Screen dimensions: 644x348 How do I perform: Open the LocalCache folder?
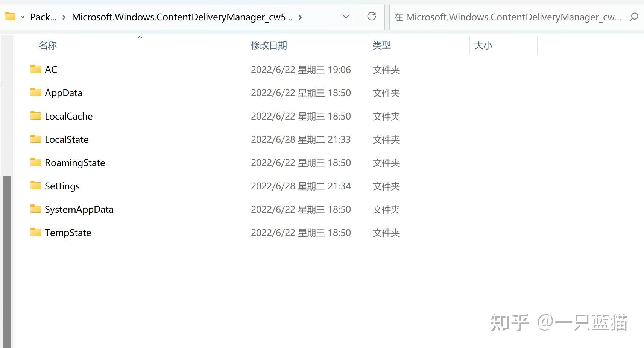[x=68, y=116]
